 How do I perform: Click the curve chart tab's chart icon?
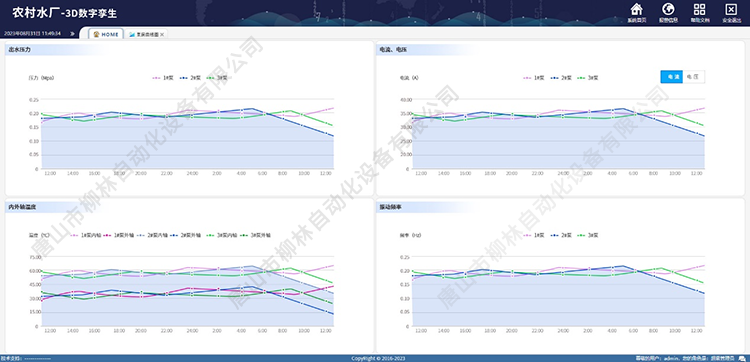(132, 34)
